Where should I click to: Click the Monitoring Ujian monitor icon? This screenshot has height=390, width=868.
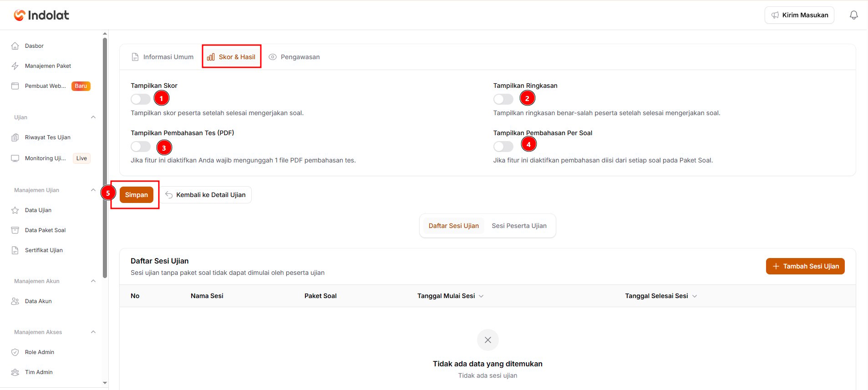15,158
